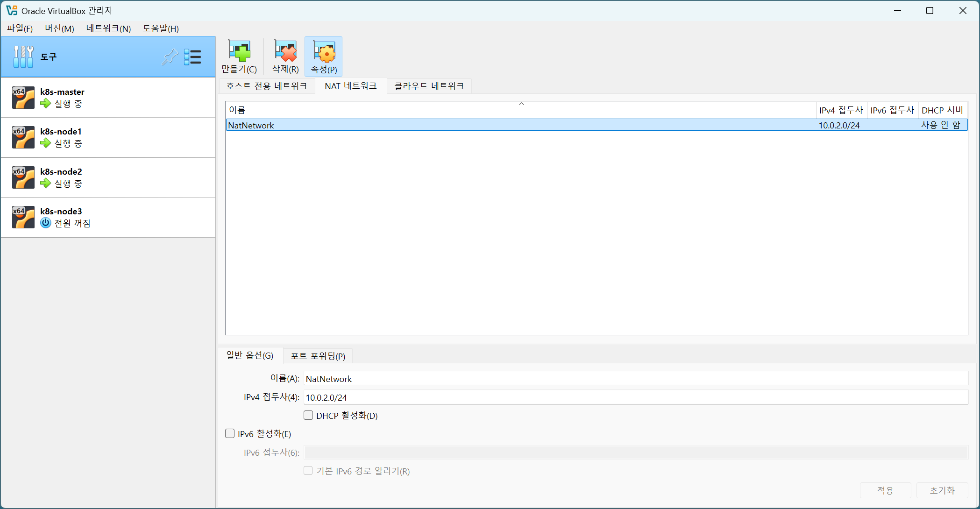Image resolution: width=980 pixels, height=509 pixels.
Task: Click the k8s-master VM icon
Action: coord(23,98)
